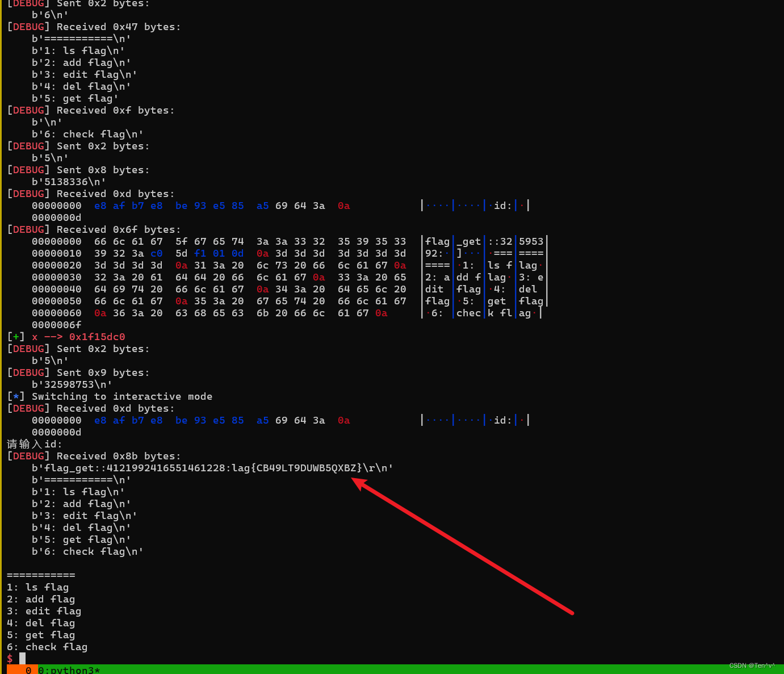784x674 pixels.
Task: Click '[DEBUG] Received 0x47 bytes:' line
Action: (94, 27)
